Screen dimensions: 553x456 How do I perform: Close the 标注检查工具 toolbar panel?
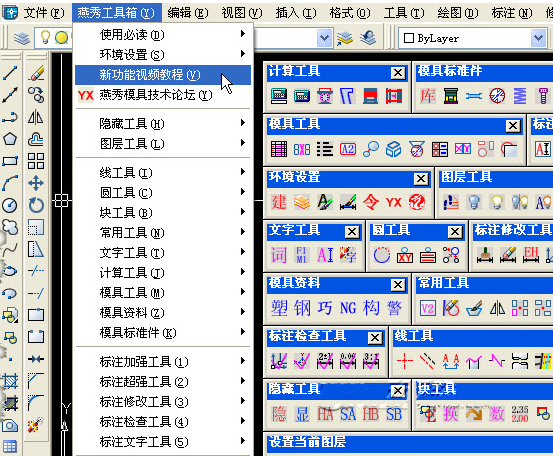[375, 338]
